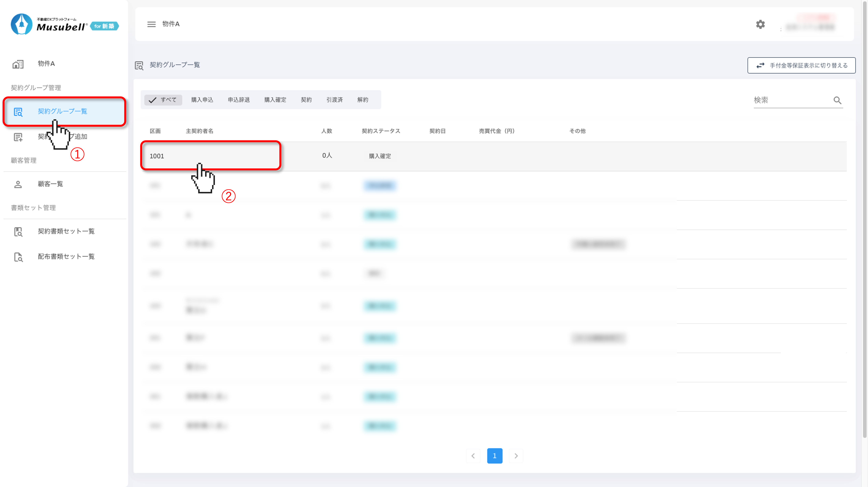Click 手付金等保証表示に切り替える button
The width and height of the screenshot is (868, 487).
[801, 66]
